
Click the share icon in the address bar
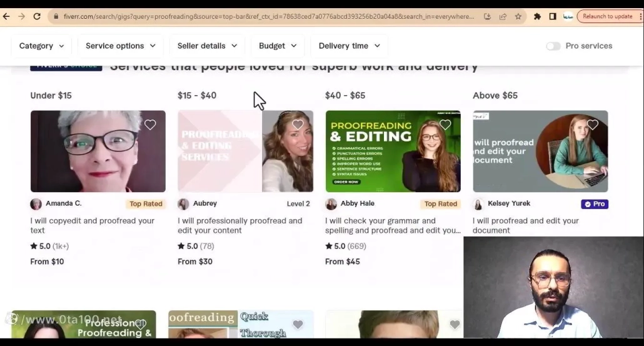coord(503,17)
